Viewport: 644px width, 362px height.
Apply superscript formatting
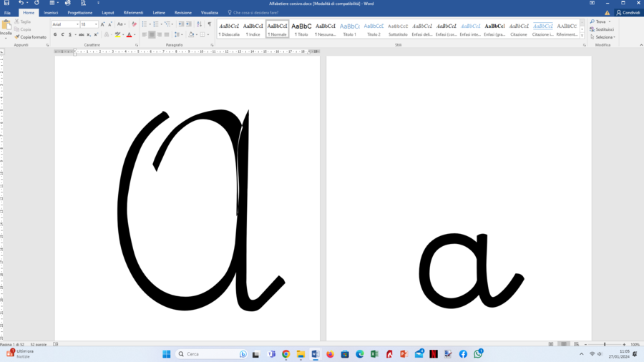point(96,34)
